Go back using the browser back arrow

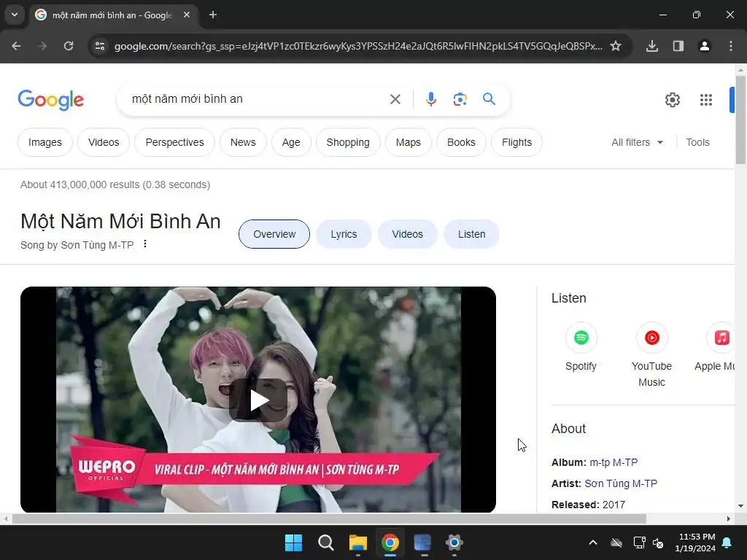point(16,46)
